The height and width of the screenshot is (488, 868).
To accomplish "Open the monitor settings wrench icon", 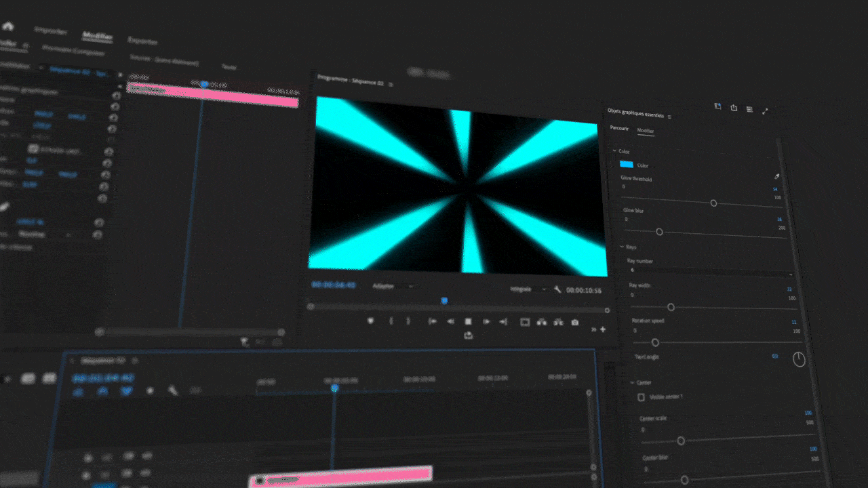I will tap(557, 289).
